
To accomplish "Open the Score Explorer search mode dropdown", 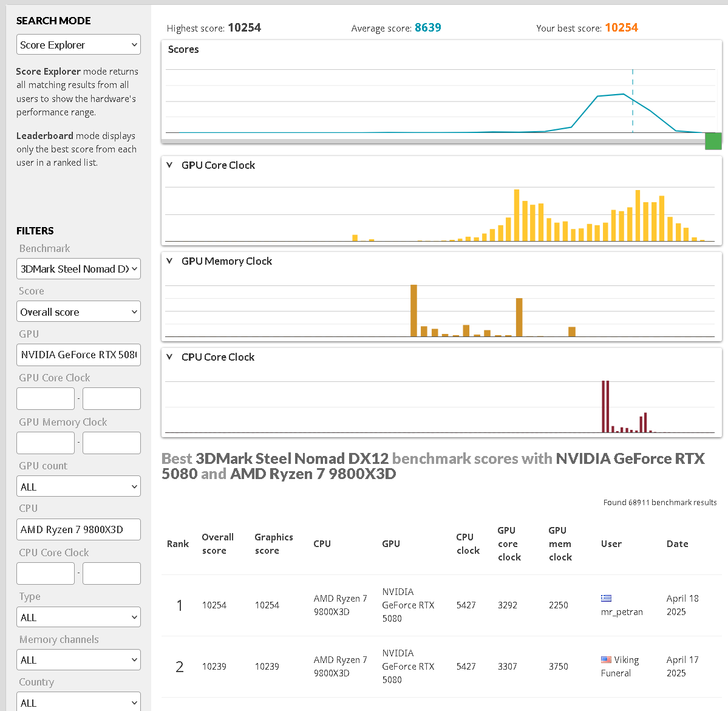I will point(78,45).
